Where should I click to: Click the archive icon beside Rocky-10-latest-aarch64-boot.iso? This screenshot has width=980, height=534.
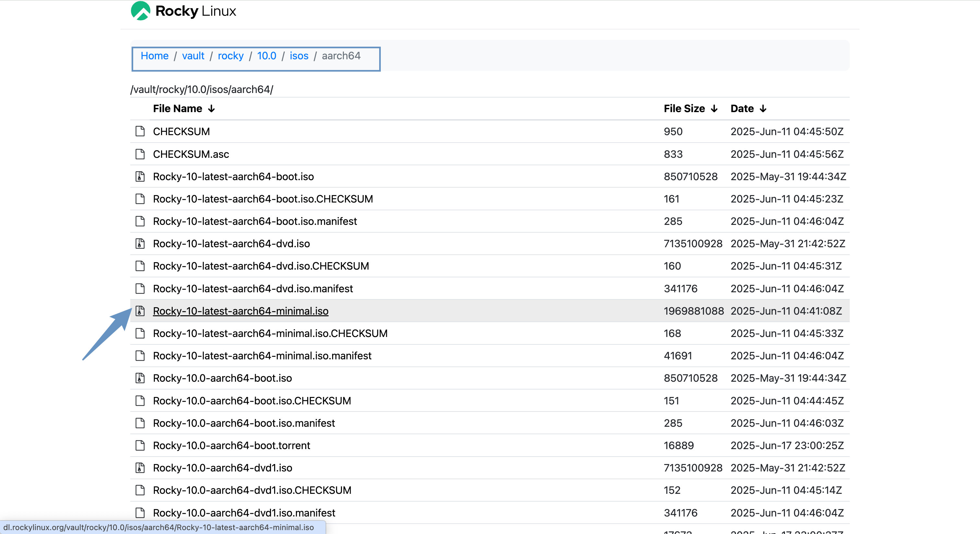point(140,177)
